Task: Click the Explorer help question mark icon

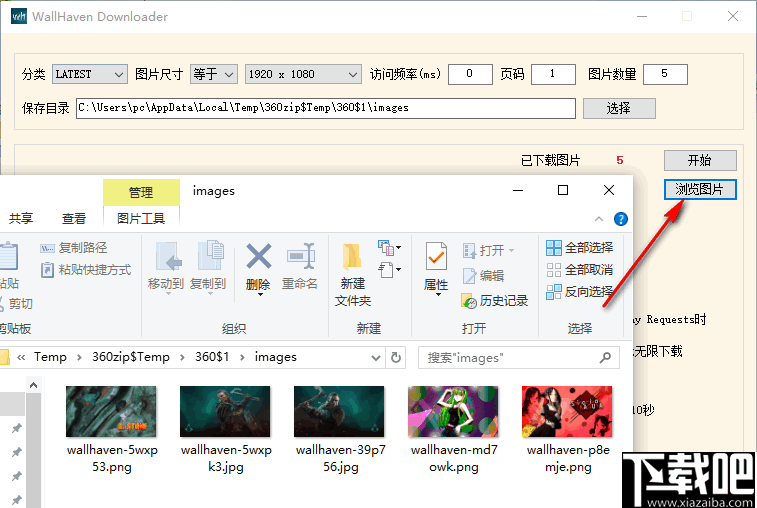Action: pos(621,219)
